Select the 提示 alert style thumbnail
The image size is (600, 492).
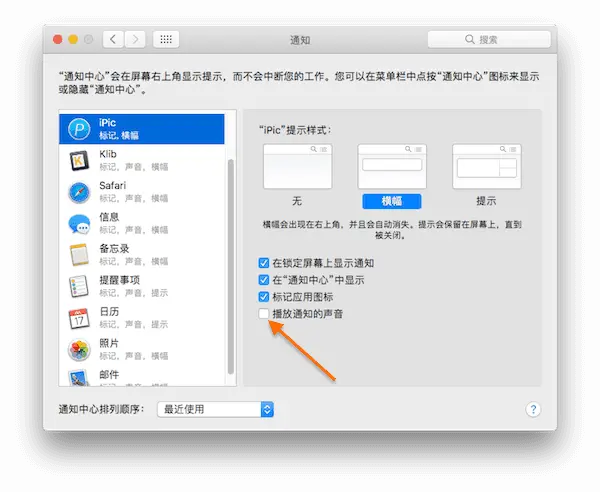coord(487,166)
